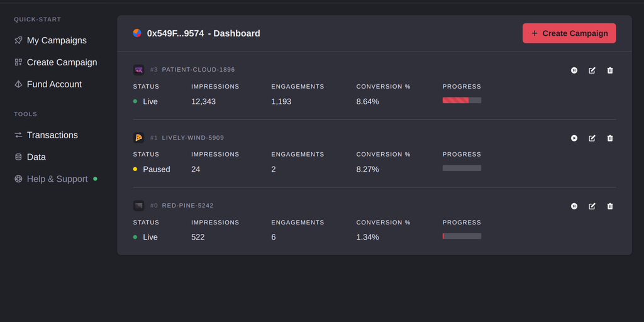Pause the PATIENT-CLOUD-1896 campaign
Screen dimensions: 644x322
574,70
